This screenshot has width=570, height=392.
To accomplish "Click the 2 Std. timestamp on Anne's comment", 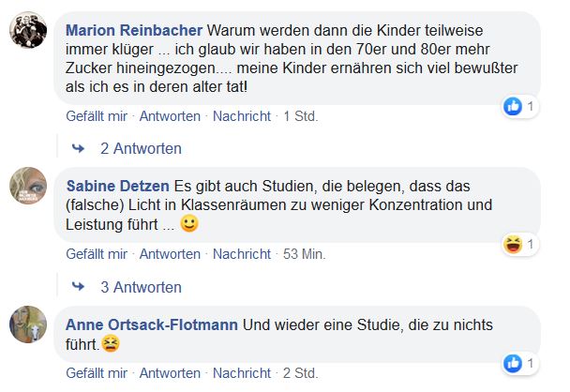I will (x=300, y=373).
